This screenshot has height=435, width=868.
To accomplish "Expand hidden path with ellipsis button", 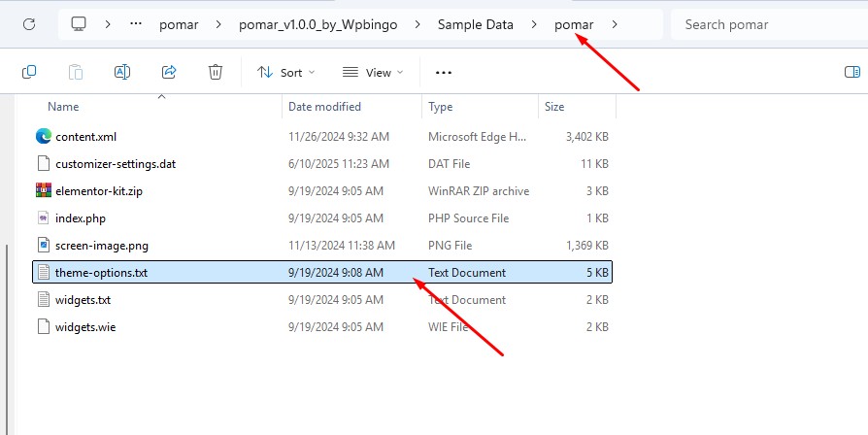I will 136,24.
